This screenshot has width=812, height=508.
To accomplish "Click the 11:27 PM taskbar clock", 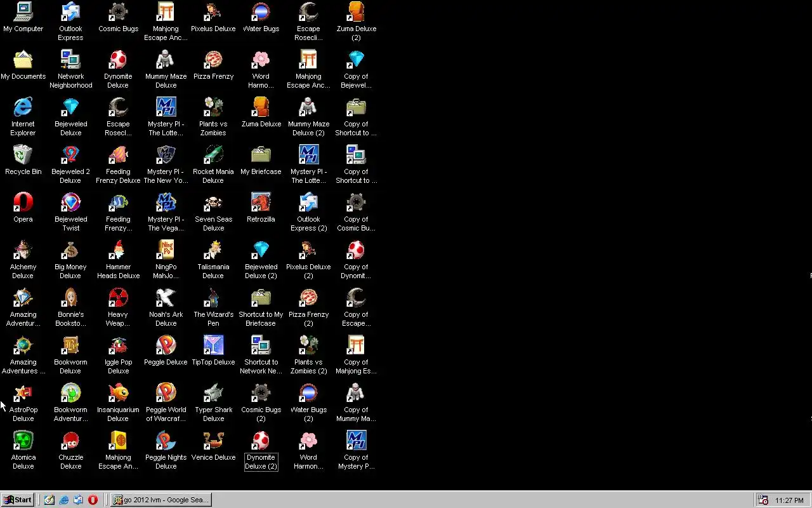I will [x=789, y=500].
